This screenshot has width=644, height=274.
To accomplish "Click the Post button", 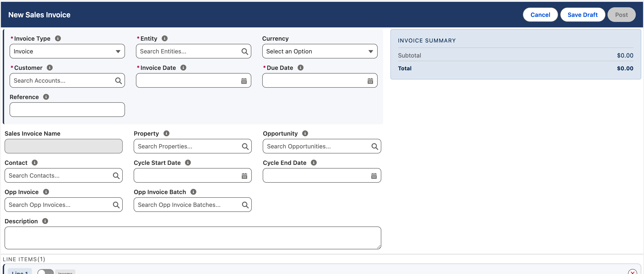I will (x=621, y=15).
